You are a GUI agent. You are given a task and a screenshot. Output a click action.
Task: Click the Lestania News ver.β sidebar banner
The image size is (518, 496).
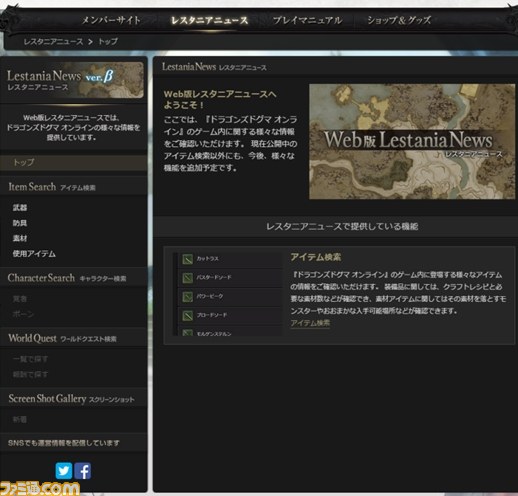click(75, 80)
